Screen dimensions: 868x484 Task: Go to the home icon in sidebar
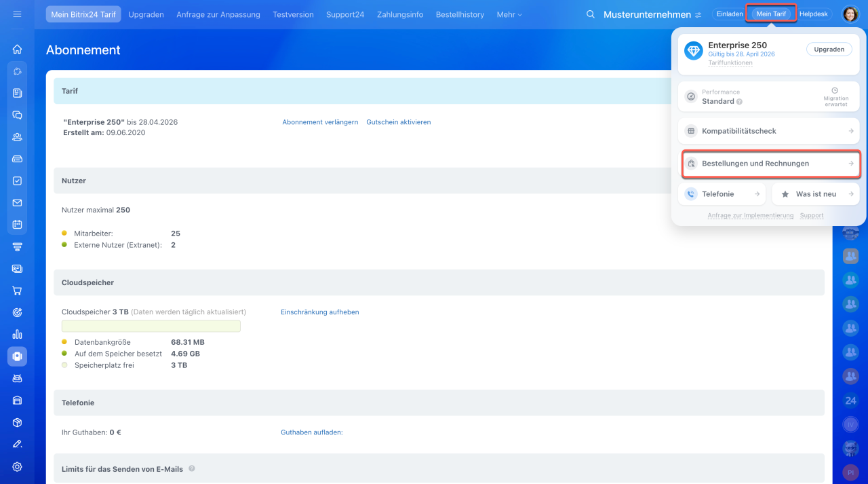click(17, 49)
